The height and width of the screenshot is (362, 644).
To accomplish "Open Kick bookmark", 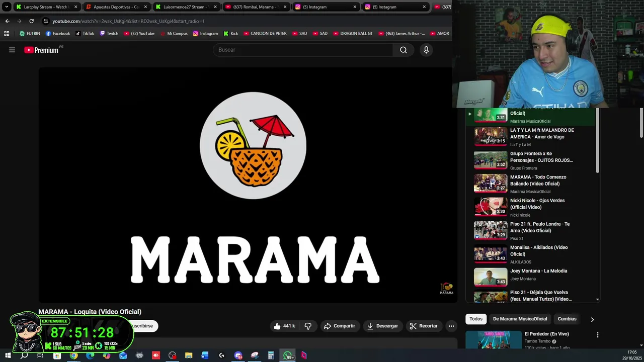I will coord(230,34).
